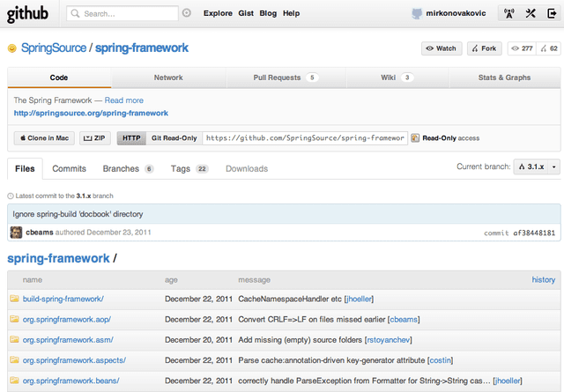Click the log out icon

(552, 13)
